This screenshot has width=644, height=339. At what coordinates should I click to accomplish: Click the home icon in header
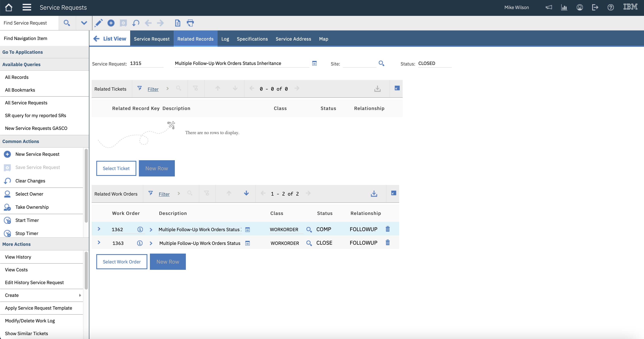point(9,8)
